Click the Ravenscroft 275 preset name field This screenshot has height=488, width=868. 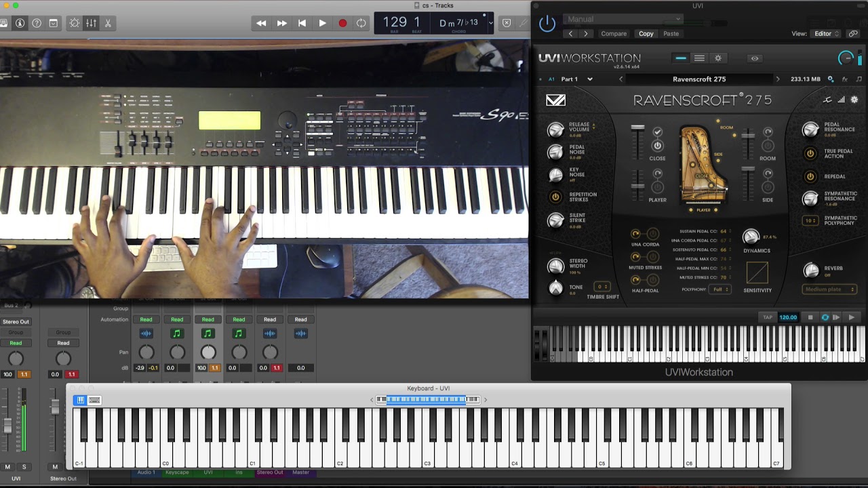(x=699, y=79)
